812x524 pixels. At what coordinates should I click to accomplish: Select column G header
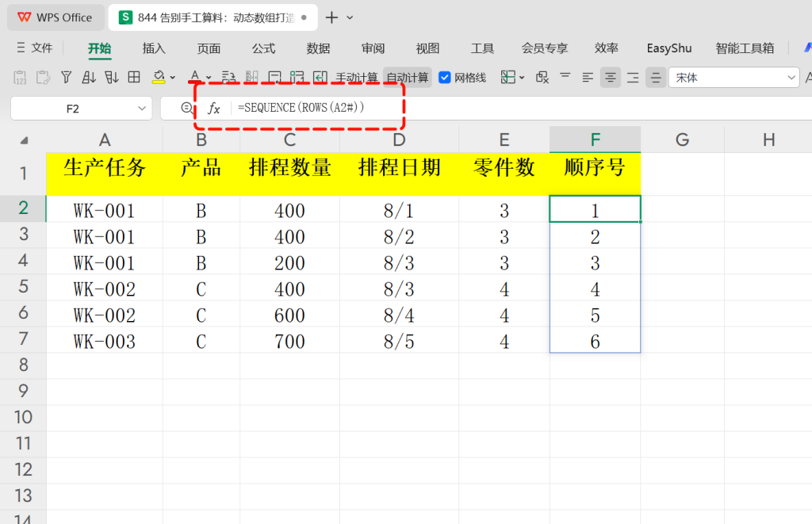(x=682, y=140)
